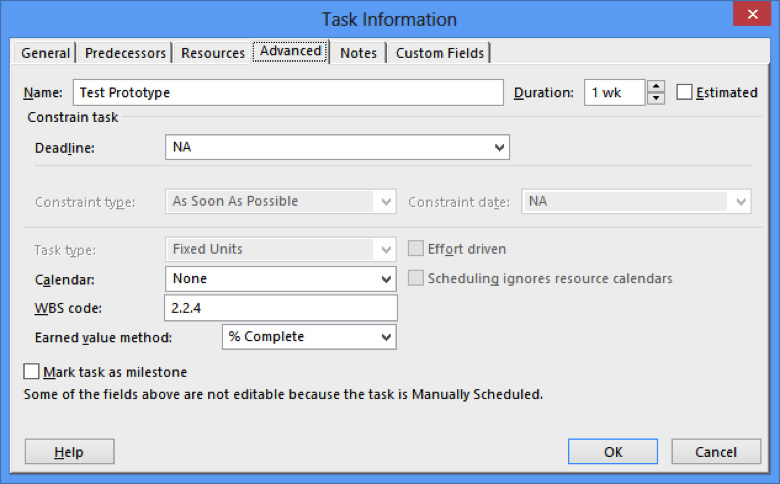Open the Predecessors tab
780x484 pixels.
(125, 53)
